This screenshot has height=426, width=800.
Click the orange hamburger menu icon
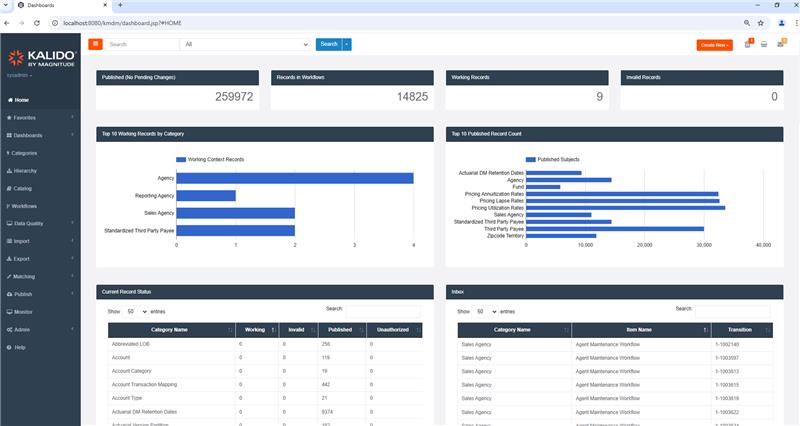click(x=96, y=44)
